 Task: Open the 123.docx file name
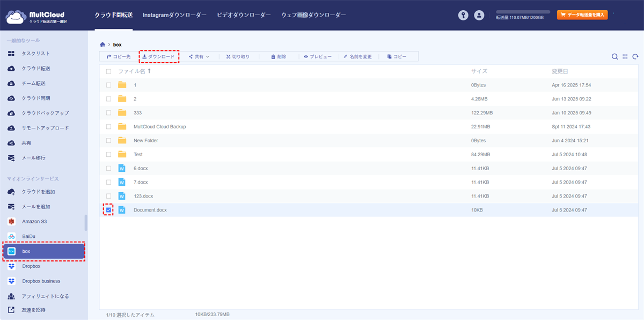[143, 196]
